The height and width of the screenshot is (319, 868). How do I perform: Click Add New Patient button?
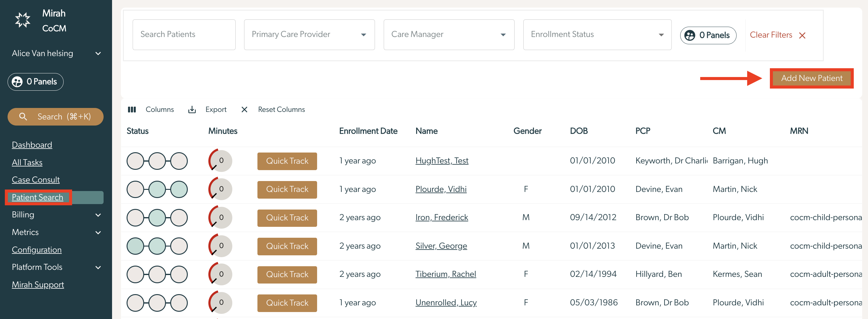811,78
